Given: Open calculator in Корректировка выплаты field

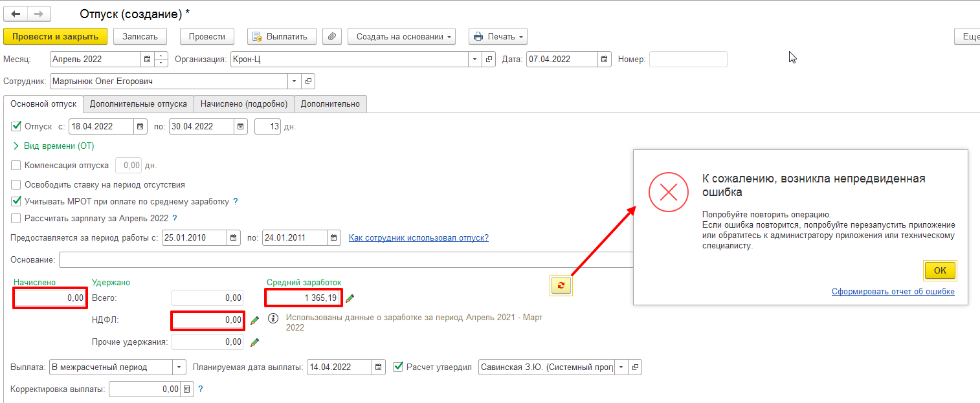Looking at the screenshot, I should coord(186,389).
